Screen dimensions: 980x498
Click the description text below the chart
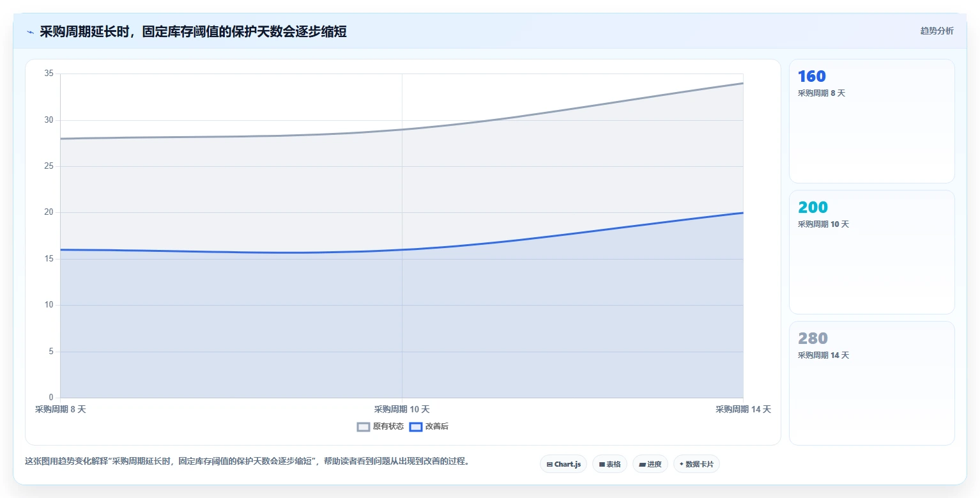coord(247,461)
